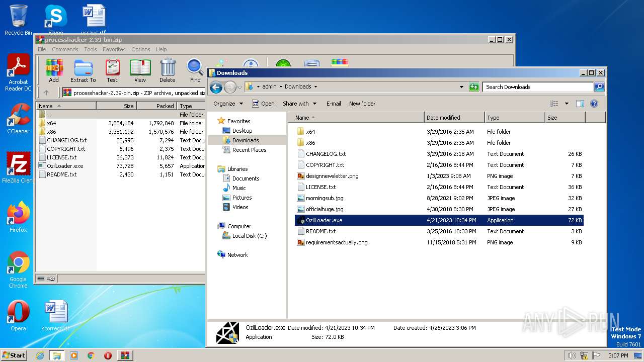Open the Organize dropdown menu
The image size is (644, 362).
(x=228, y=104)
